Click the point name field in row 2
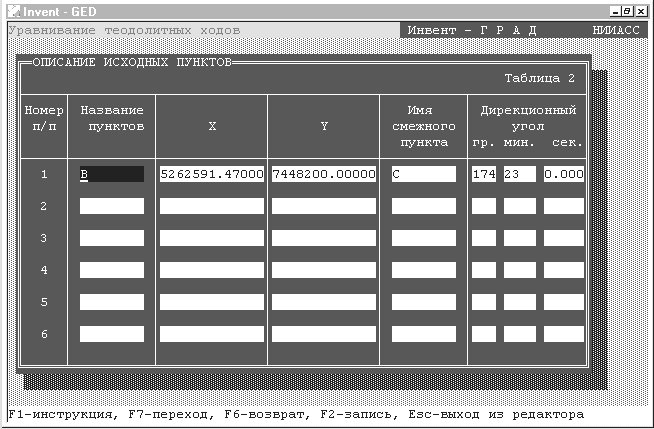654x429 pixels. 112,206
